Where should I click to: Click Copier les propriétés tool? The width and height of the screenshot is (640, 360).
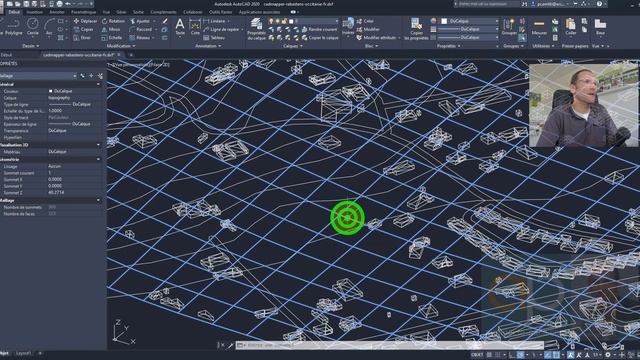(x=416, y=29)
